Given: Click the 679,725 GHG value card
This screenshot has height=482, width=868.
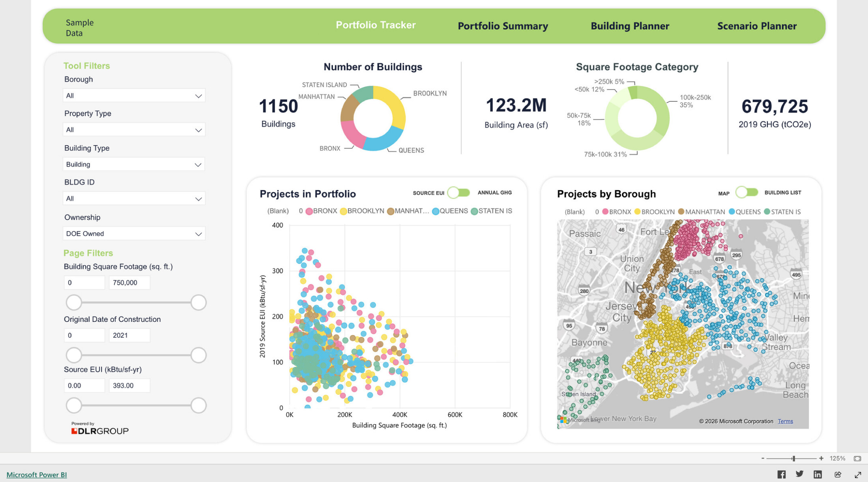Looking at the screenshot, I should [x=775, y=113].
